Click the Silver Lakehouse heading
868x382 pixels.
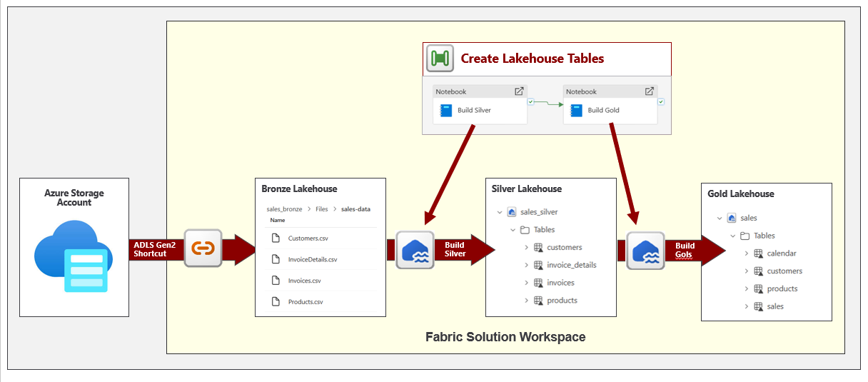pyautogui.click(x=527, y=189)
